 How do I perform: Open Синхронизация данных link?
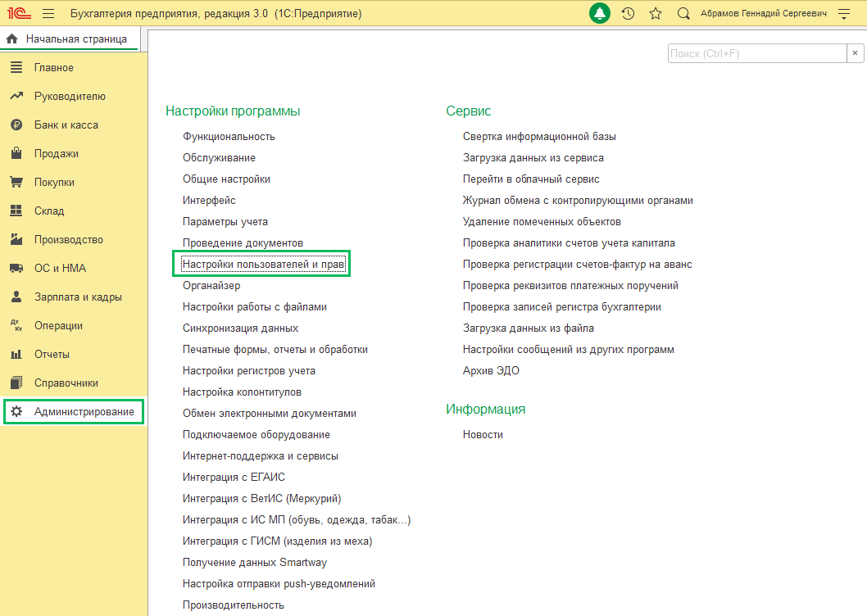click(241, 328)
